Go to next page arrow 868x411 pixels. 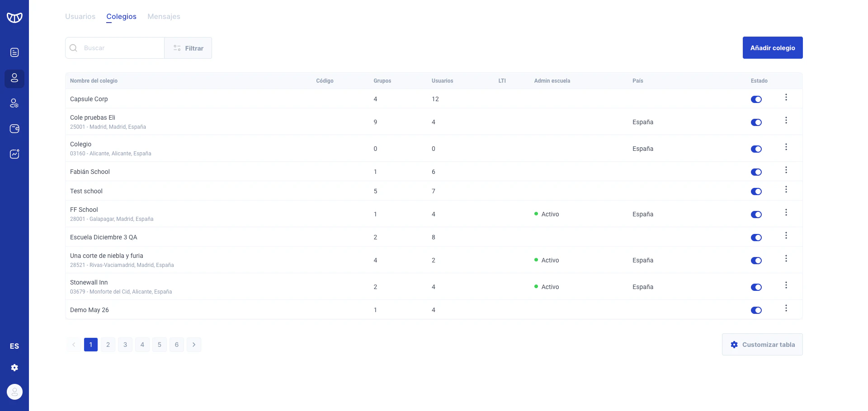coord(194,345)
